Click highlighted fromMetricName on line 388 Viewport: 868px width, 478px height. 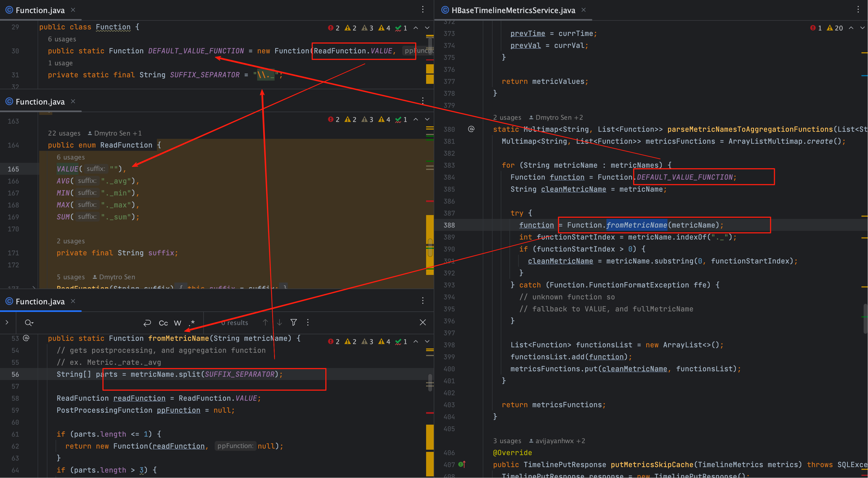pos(636,225)
